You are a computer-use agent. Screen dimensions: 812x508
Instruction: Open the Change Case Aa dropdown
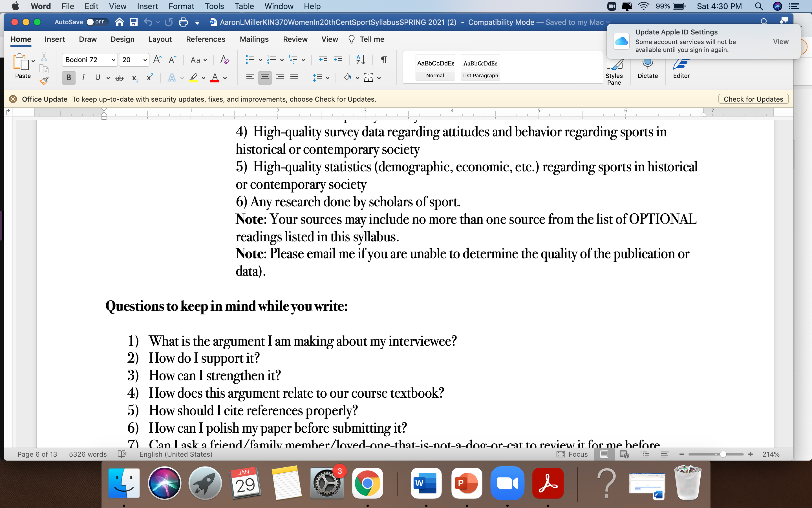(199, 60)
